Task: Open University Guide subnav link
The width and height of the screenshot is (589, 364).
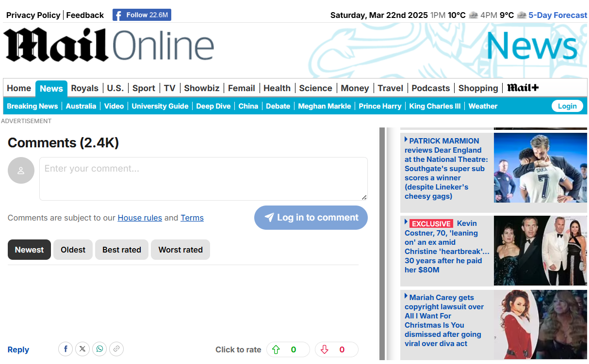Action: (x=160, y=106)
